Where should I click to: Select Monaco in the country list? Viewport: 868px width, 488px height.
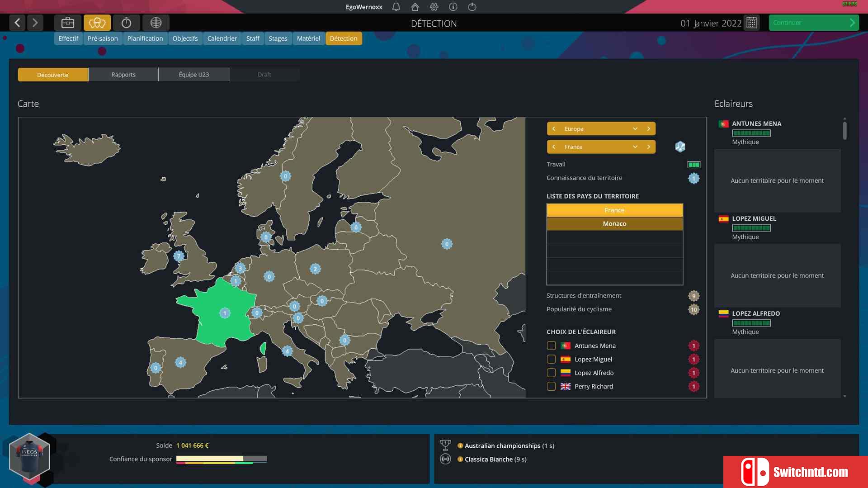(x=614, y=224)
